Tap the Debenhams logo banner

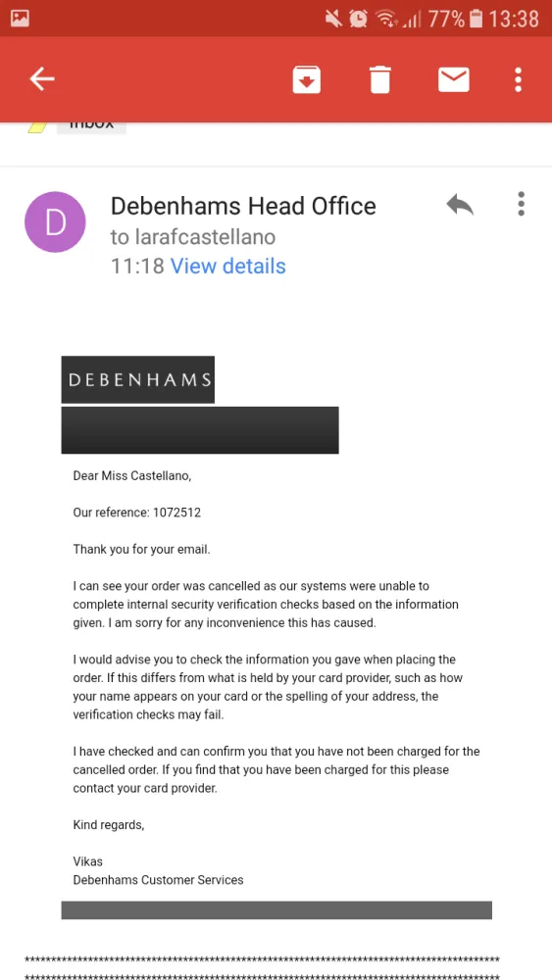137,379
